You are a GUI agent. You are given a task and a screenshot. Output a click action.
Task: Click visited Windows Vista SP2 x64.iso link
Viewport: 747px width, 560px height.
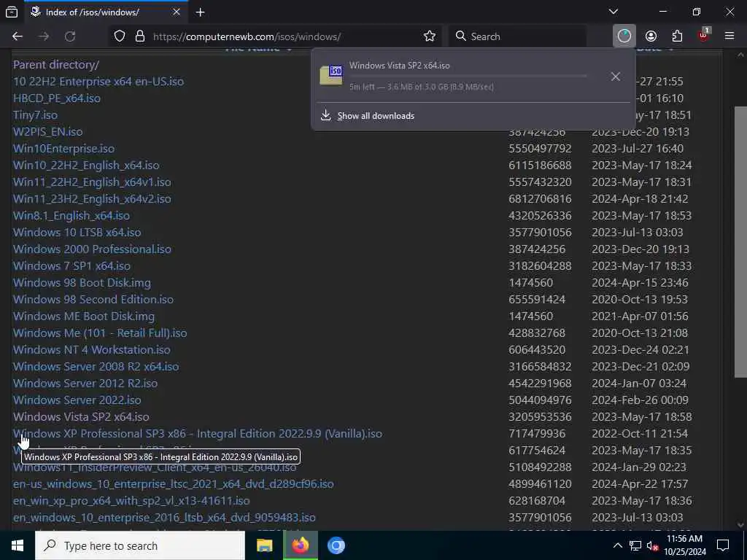pyautogui.click(x=81, y=416)
